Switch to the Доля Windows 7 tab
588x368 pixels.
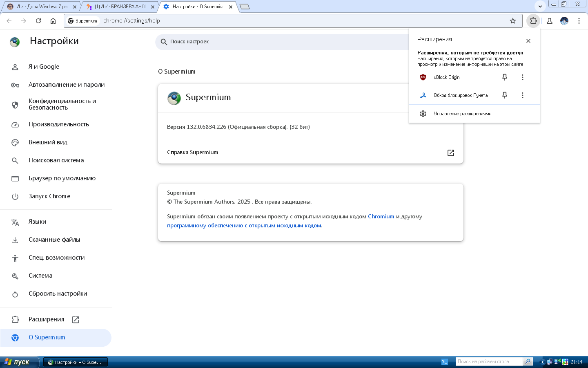42,7
